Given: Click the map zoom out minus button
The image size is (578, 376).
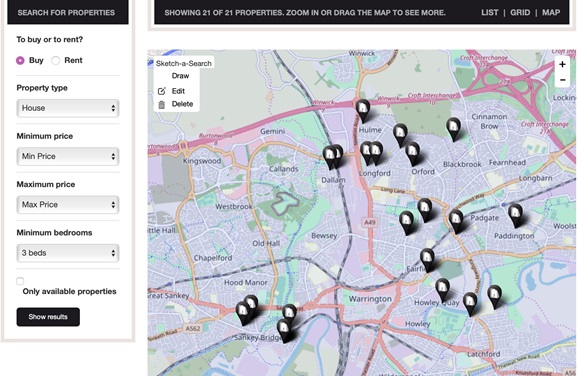Looking at the screenshot, I should point(562,80).
